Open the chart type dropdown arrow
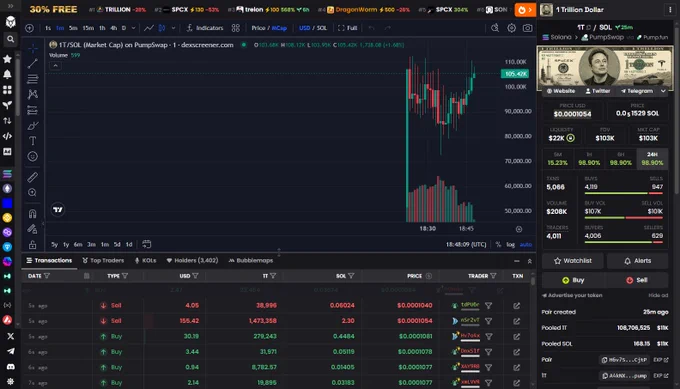The image size is (680, 389). pyautogui.click(x=173, y=28)
